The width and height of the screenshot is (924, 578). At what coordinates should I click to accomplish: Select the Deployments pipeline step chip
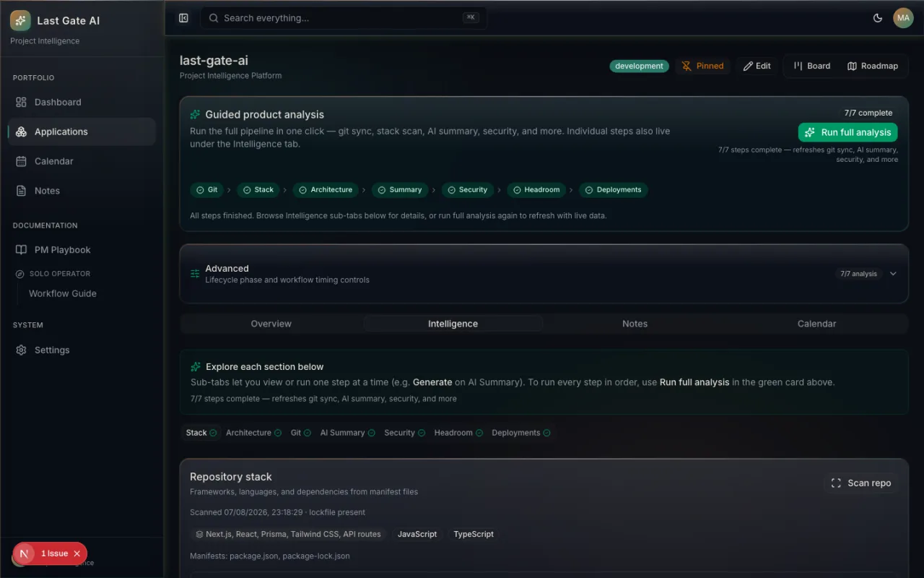tap(614, 190)
